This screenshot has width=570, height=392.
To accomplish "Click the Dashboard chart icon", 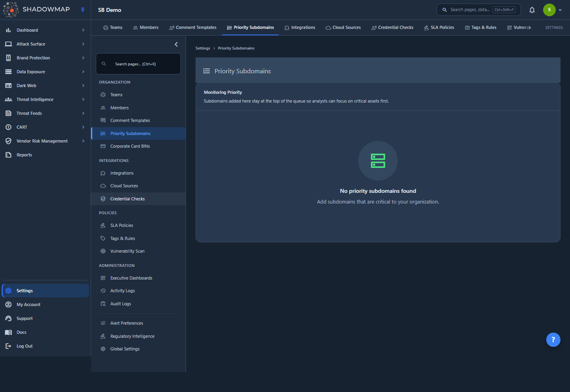I will point(8,30).
